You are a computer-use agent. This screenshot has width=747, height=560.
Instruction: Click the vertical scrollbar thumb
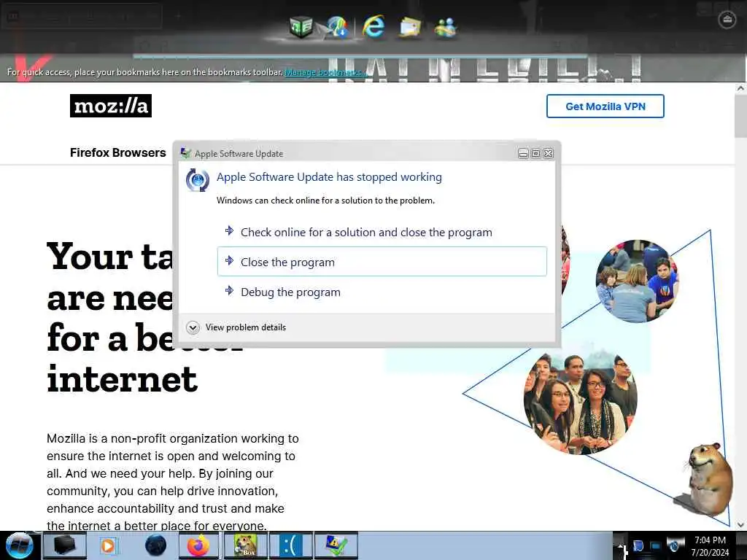coord(740,115)
